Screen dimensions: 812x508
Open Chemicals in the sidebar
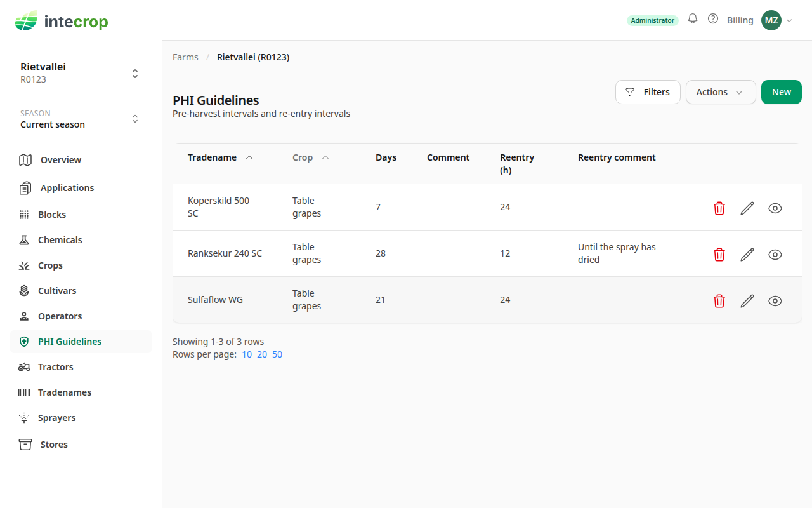(x=81, y=240)
